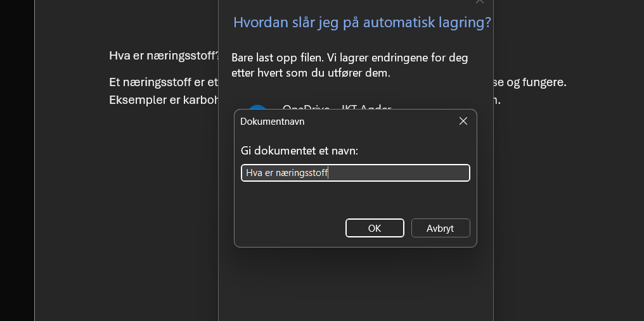Click the 'Hva er næringsstoff?' heading in document
The width and height of the screenshot is (644, 321).
coord(164,56)
